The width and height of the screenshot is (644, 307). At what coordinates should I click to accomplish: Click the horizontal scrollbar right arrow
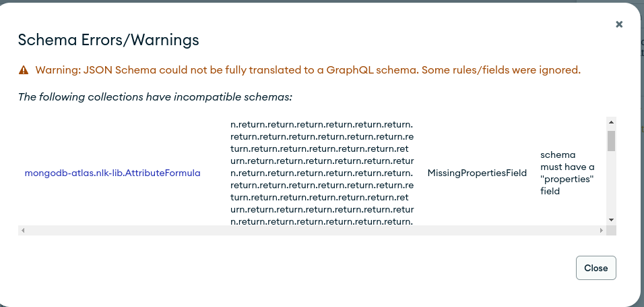click(x=602, y=231)
